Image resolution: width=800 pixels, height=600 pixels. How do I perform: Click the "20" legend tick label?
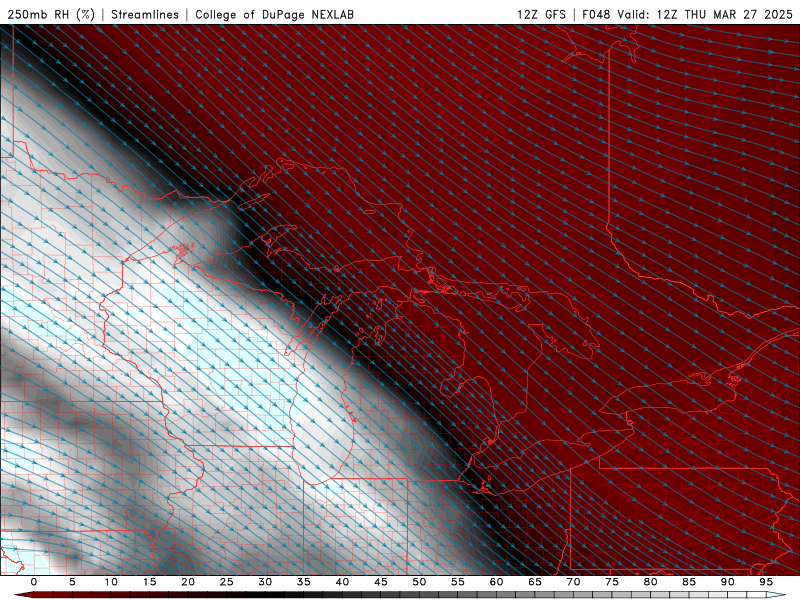188,582
